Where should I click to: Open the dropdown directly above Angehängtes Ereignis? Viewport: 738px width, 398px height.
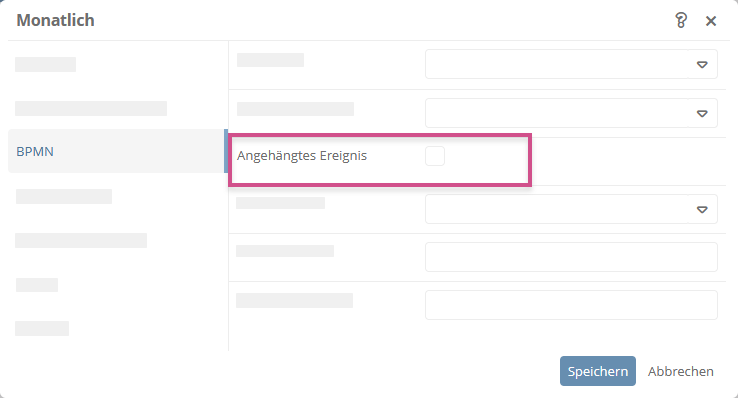pos(571,113)
